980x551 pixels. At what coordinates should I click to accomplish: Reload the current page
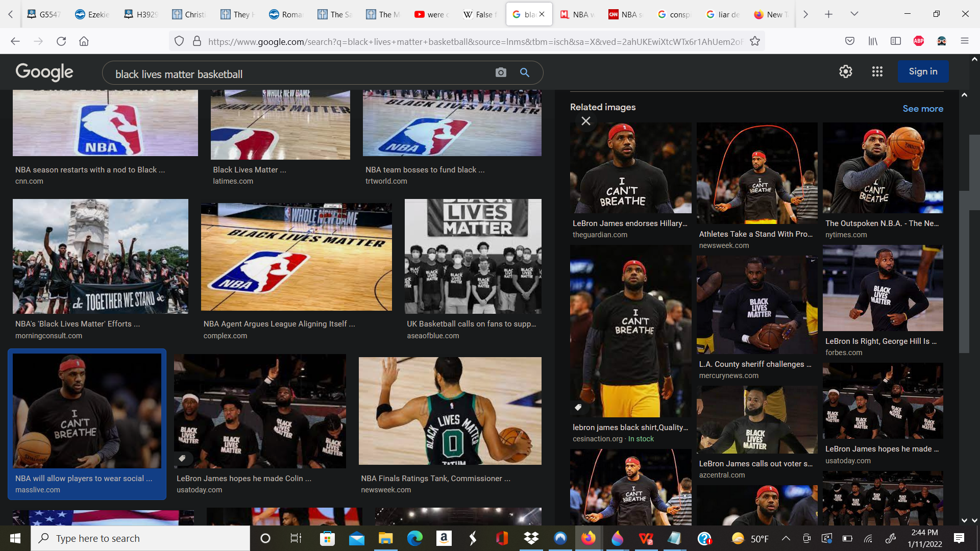tap(61, 41)
